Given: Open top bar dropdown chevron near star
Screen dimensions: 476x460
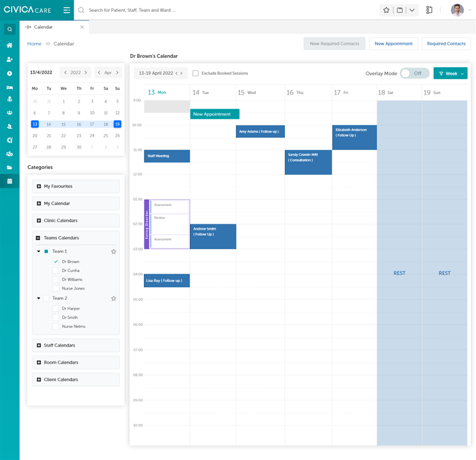Looking at the screenshot, I should click(412, 10).
